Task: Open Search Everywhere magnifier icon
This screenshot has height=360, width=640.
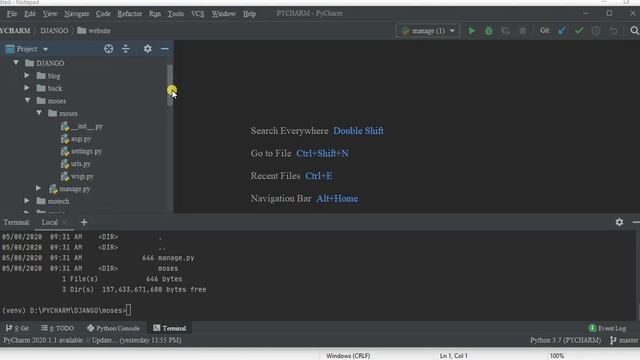Action: [634, 31]
